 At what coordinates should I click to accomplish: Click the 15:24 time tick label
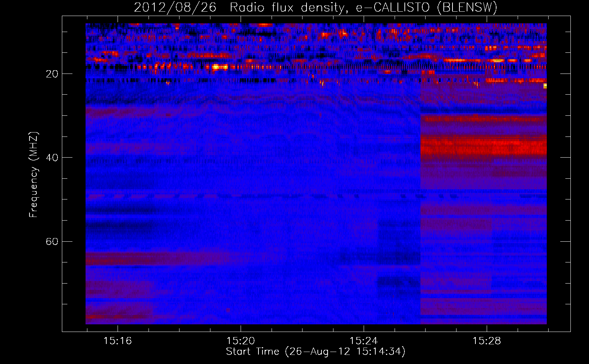click(364, 341)
